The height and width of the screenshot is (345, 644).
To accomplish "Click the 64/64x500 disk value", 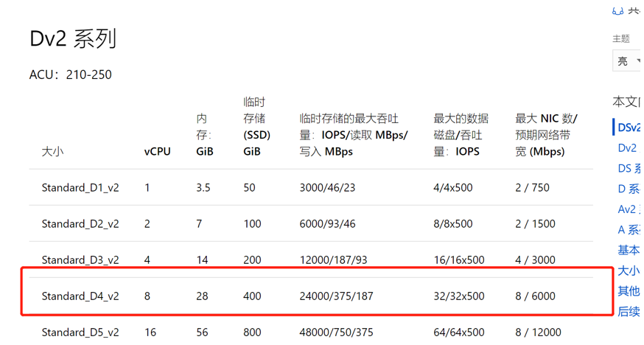I will pos(459,332).
